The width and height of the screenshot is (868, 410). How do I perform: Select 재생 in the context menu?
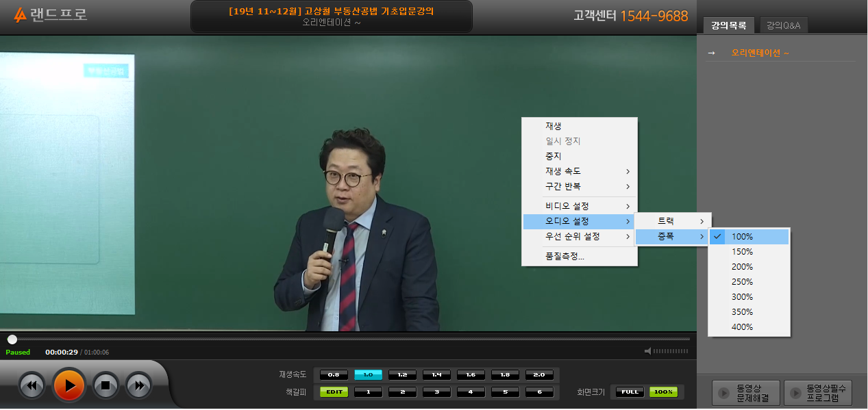point(580,127)
